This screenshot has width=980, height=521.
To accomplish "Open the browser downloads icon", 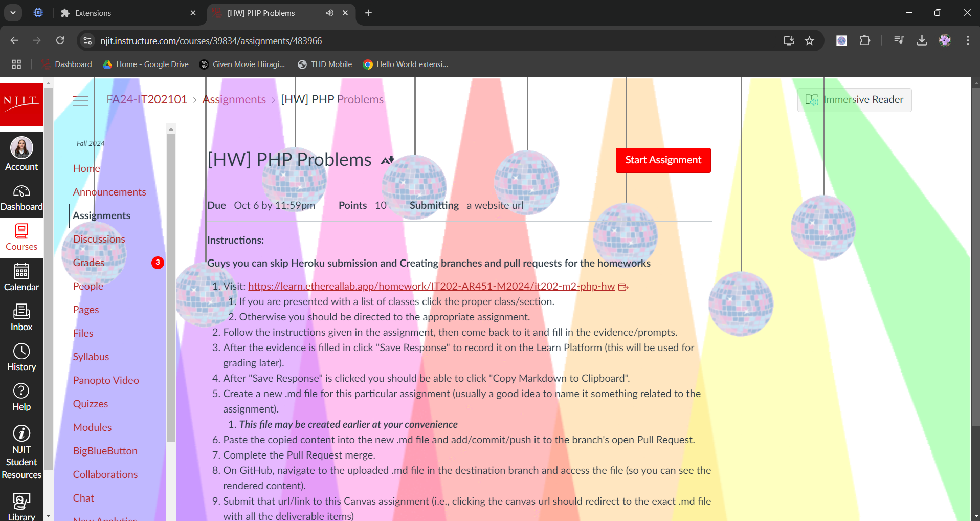I will 922,40.
